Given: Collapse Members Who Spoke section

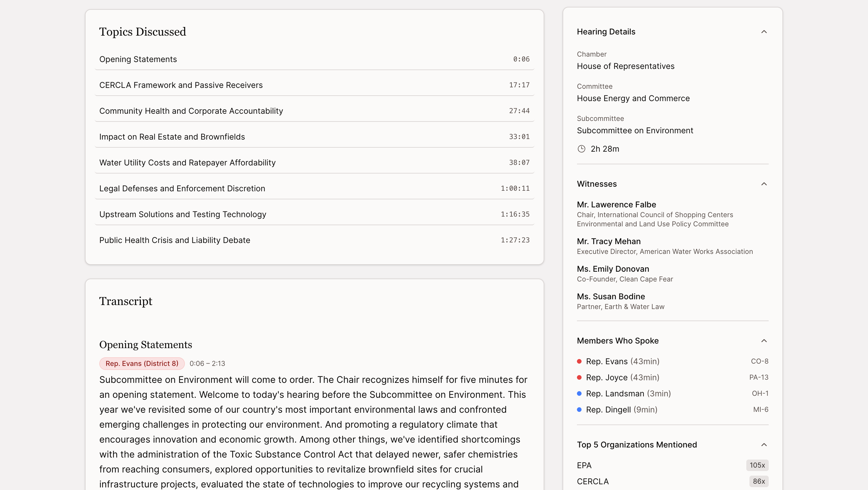Looking at the screenshot, I should click(x=764, y=341).
